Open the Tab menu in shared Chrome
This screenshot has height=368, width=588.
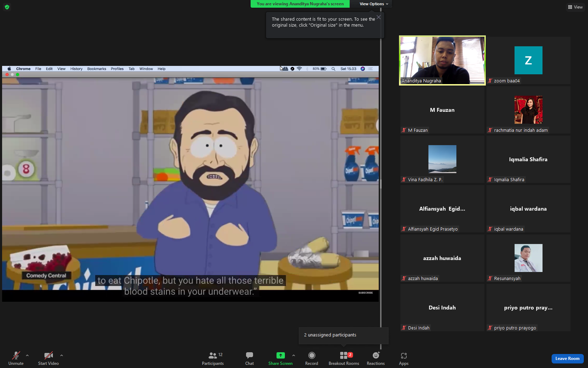132,69
